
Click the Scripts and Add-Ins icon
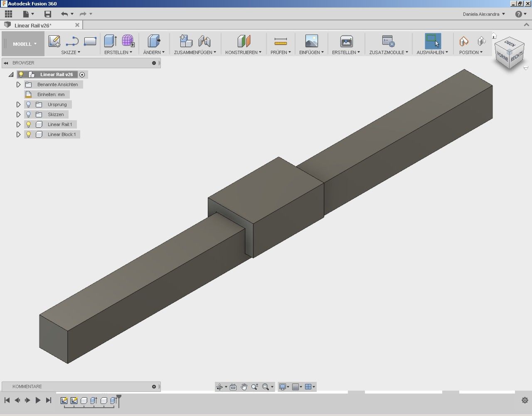click(388, 41)
